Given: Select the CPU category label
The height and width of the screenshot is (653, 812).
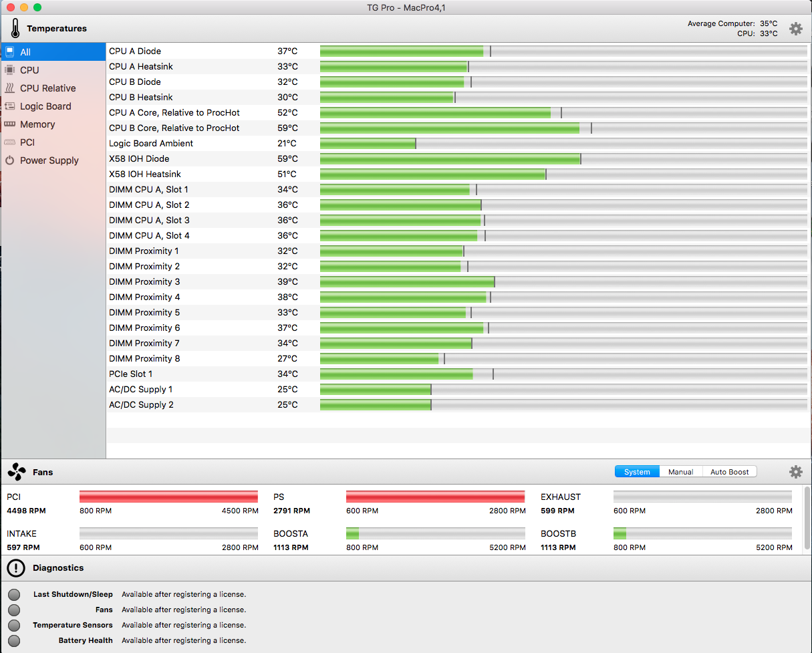Looking at the screenshot, I should pos(29,70).
